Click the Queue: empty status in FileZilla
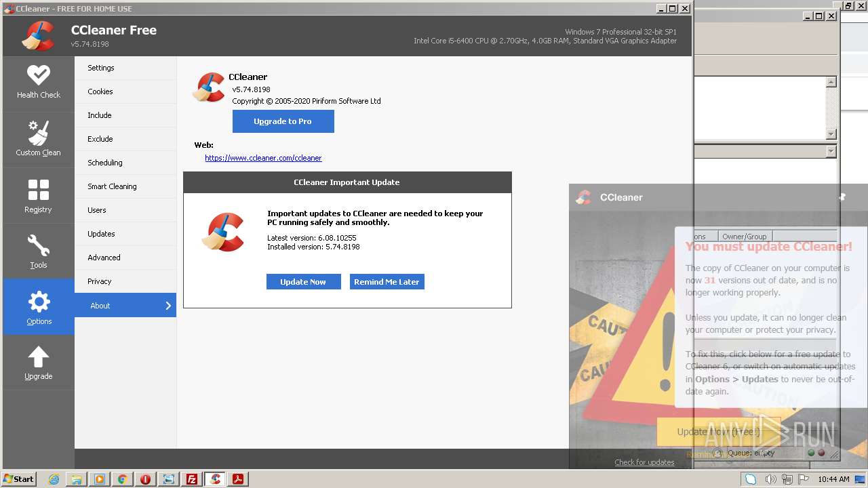Viewport: 868px width, 488px height. [751, 453]
